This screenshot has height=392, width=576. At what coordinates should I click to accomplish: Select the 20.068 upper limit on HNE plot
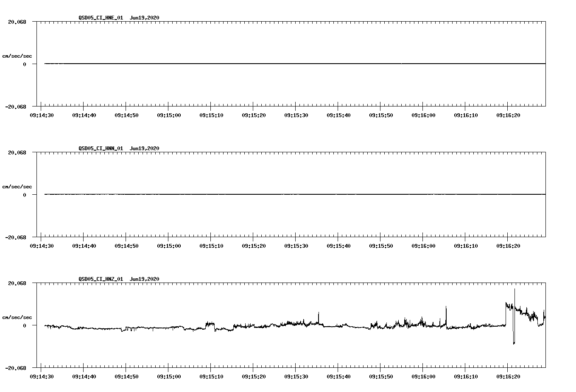point(17,22)
